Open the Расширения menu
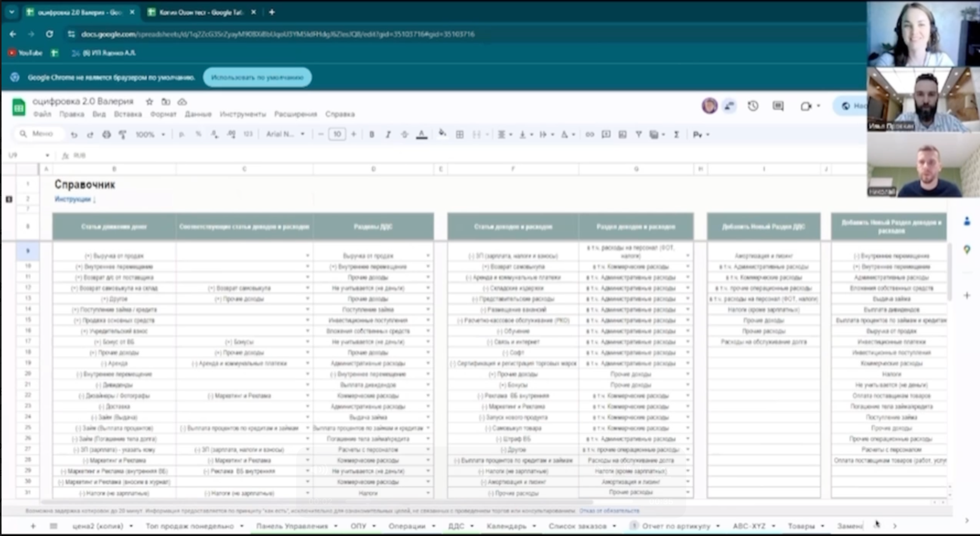The width and height of the screenshot is (980, 536). [x=295, y=114]
